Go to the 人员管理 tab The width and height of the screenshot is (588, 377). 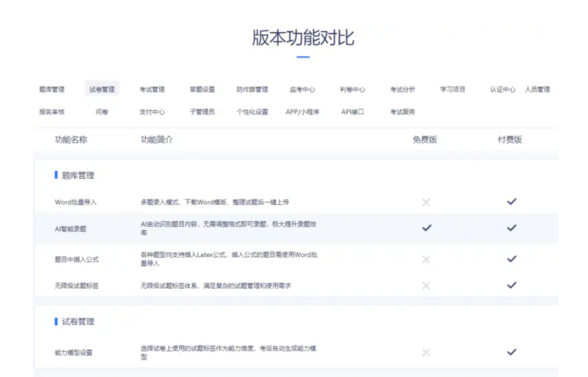coord(537,90)
